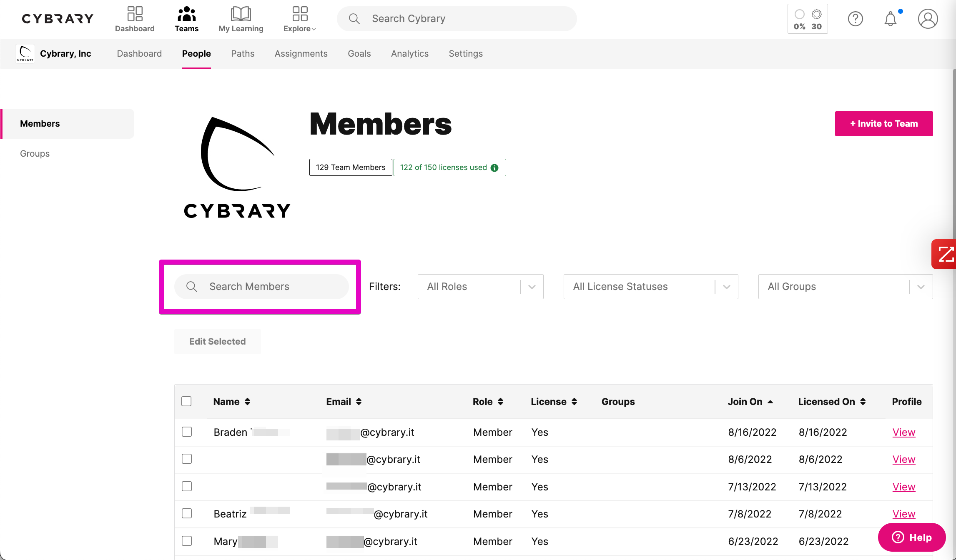Viewport: 956px width, 560px height.
Task: Open the All License Statuses dropdown
Action: tap(651, 287)
